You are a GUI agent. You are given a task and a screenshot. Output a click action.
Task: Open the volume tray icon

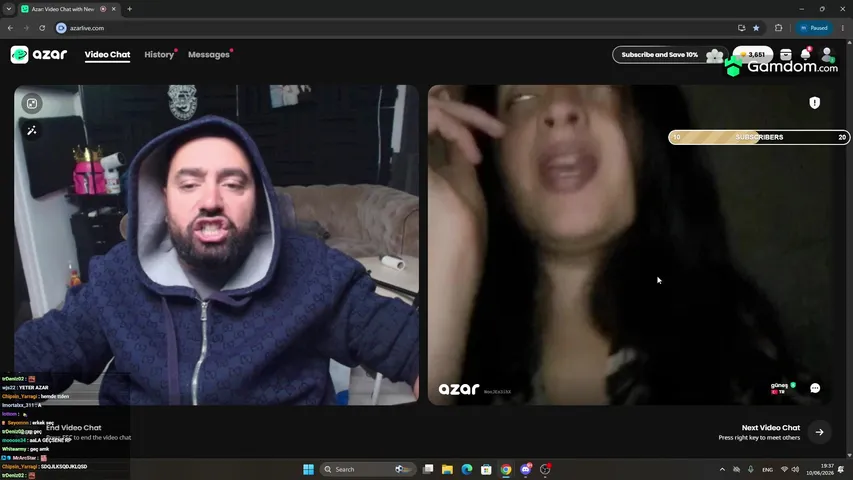click(x=795, y=469)
